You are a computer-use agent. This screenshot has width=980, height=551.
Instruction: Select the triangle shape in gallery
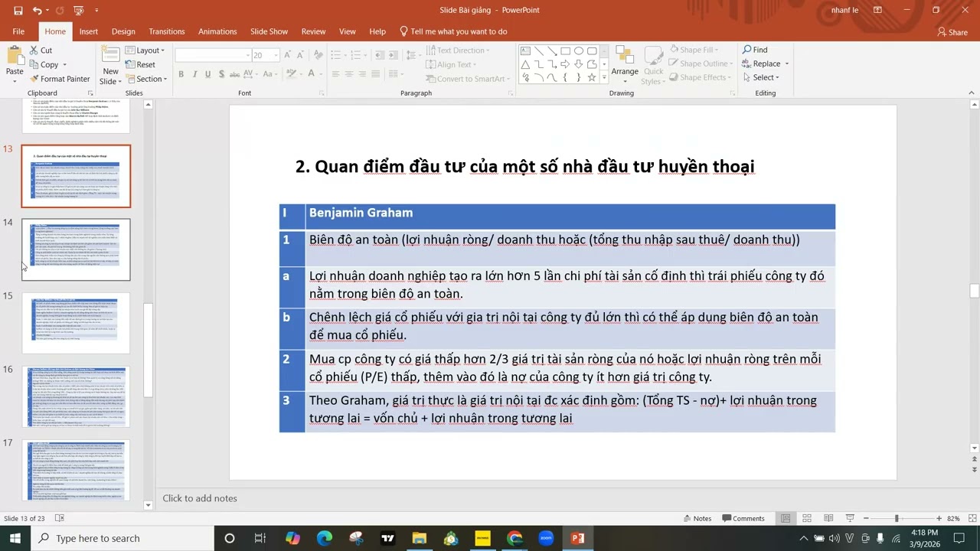(525, 64)
